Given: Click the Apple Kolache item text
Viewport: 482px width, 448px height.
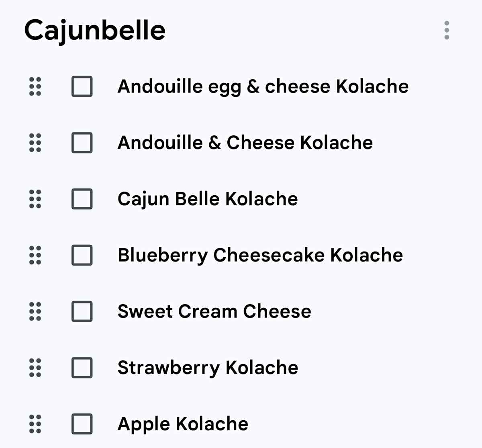Looking at the screenshot, I should 183,424.
